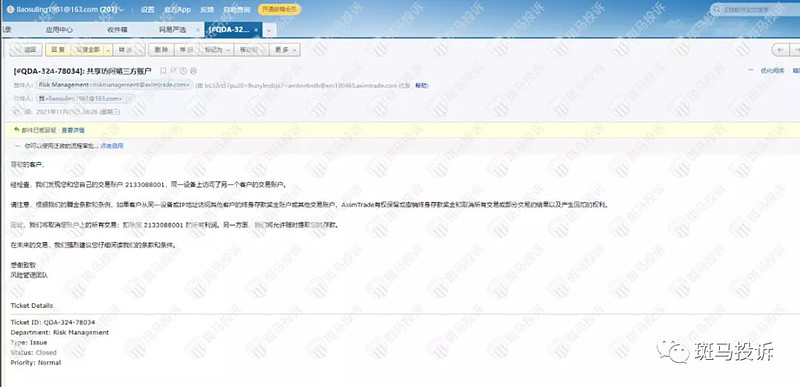This screenshot has width=800, height=387.
Task: Open the 更多 dropdown
Action: click(285, 49)
